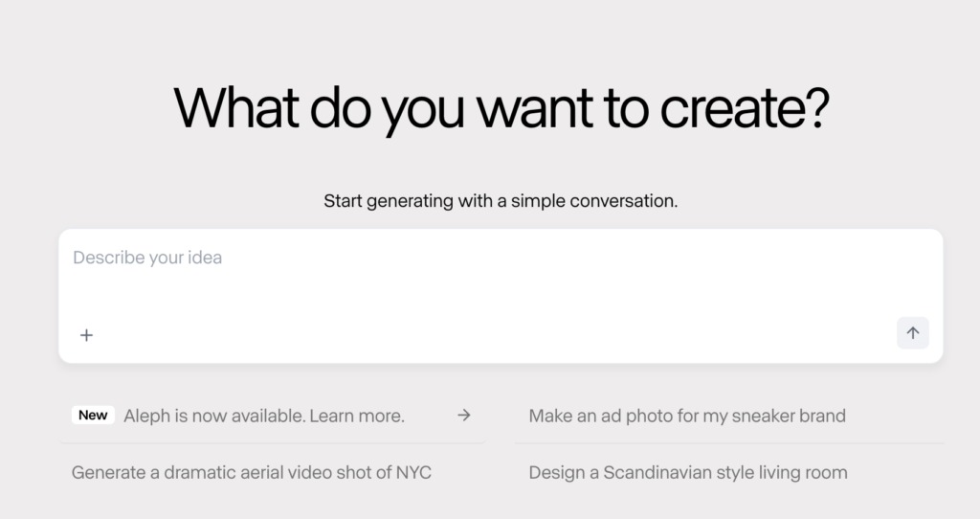980x519 pixels.
Task: Click the New badge label
Action: point(93,416)
